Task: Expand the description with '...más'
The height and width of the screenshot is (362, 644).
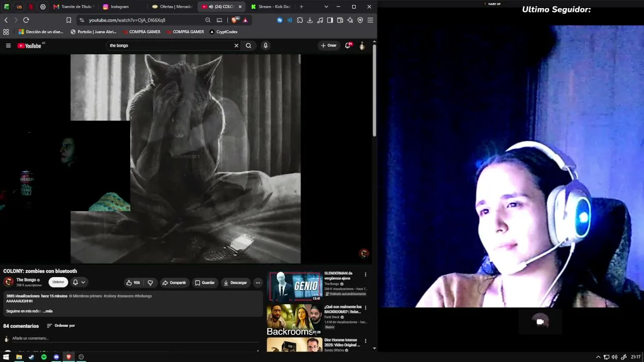Action: (x=48, y=311)
